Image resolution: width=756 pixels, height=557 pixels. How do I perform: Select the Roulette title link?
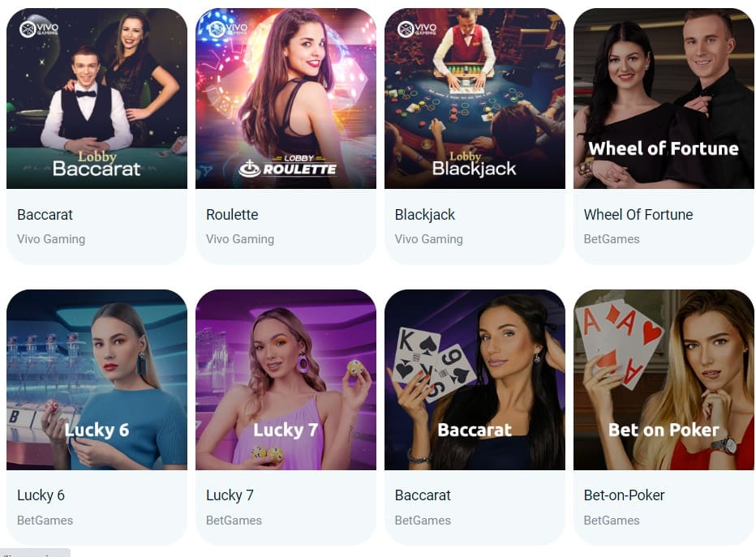coord(232,214)
